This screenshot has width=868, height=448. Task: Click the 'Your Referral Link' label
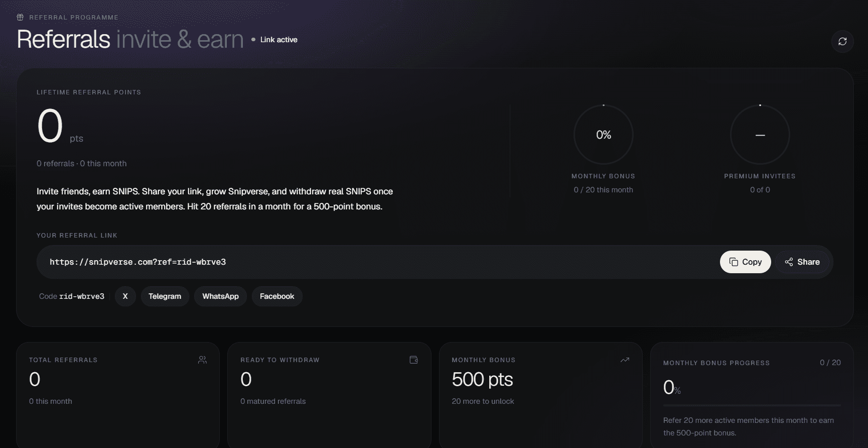pos(77,236)
